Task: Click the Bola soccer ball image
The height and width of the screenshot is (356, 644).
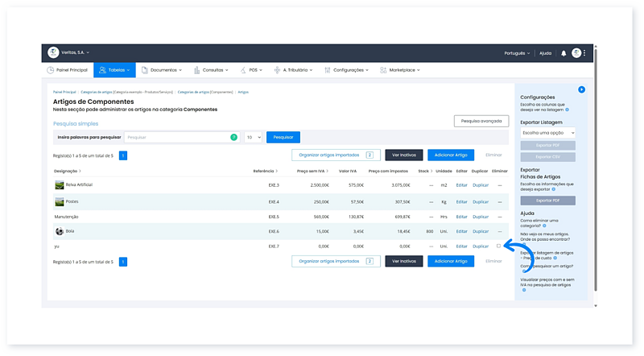Action: [x=59, y=231]
